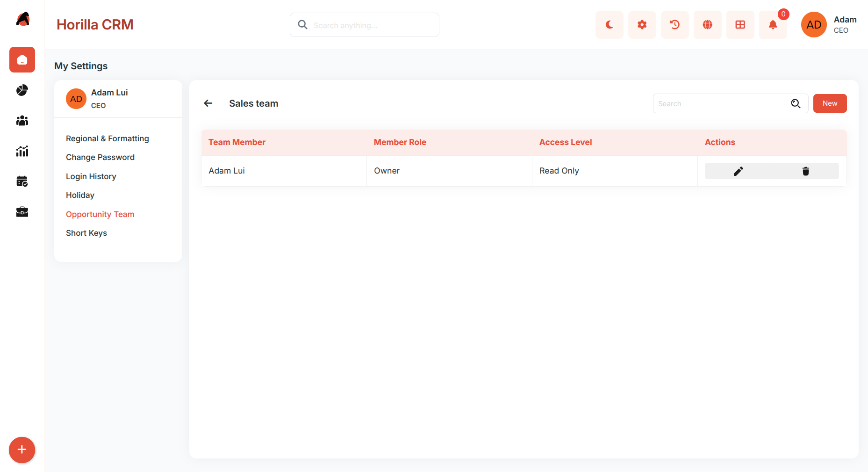Open the calendar check sidebar icon
Viewport: 868px width, 472px height.
coord(22,182)
